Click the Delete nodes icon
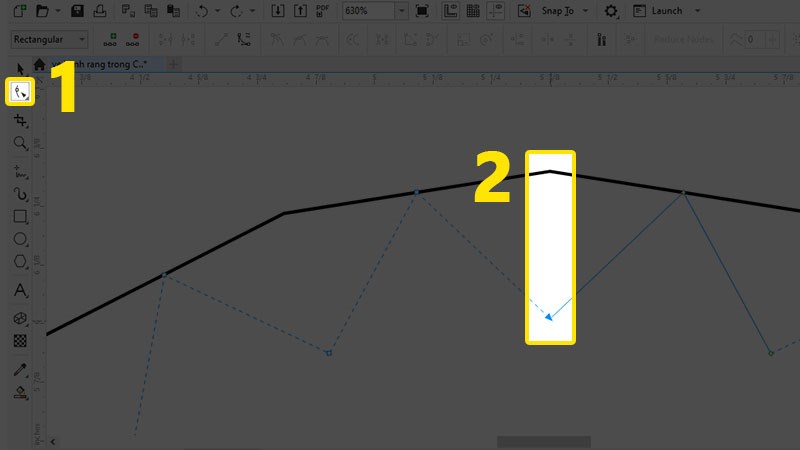Image resolution: width=800 pixels, height=450 pixels. pos(133,39)
